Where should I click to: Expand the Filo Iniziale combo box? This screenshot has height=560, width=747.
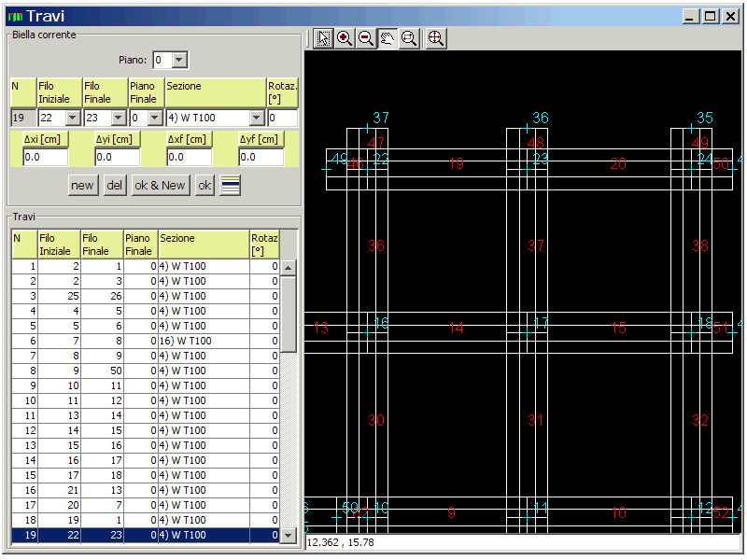[73, 119]
